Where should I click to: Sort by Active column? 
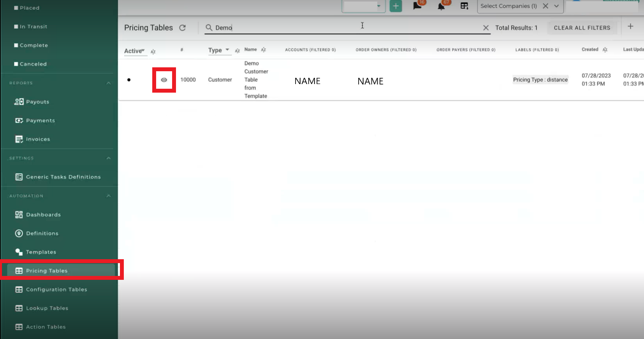tap(153, 51)
